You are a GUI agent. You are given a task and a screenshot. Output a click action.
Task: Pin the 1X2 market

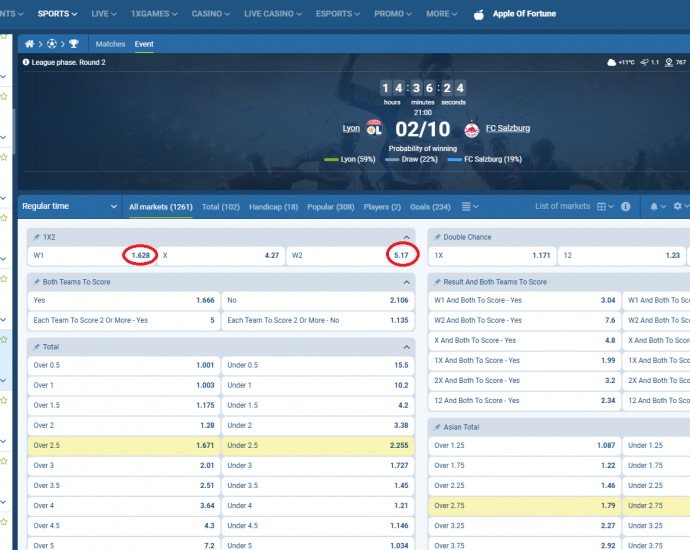36,237
